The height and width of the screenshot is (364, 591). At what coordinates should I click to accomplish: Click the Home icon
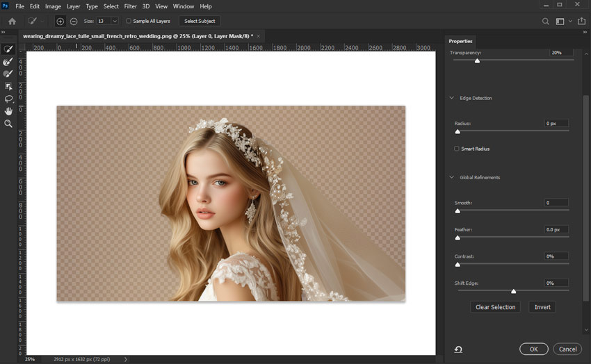[x=12, y=21]
